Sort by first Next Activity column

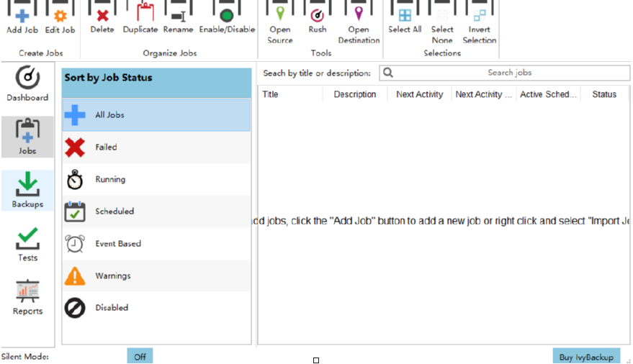pyautogui.click(x=419, y=94)
